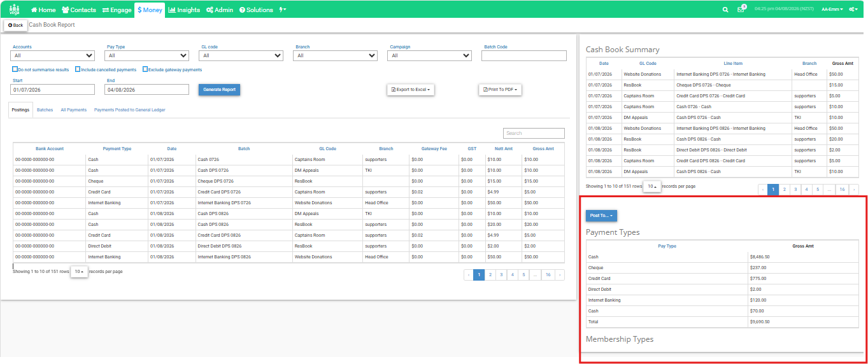868x364 pixels.
Task: Open the mail notifications icon
Action: pos(741,10)
